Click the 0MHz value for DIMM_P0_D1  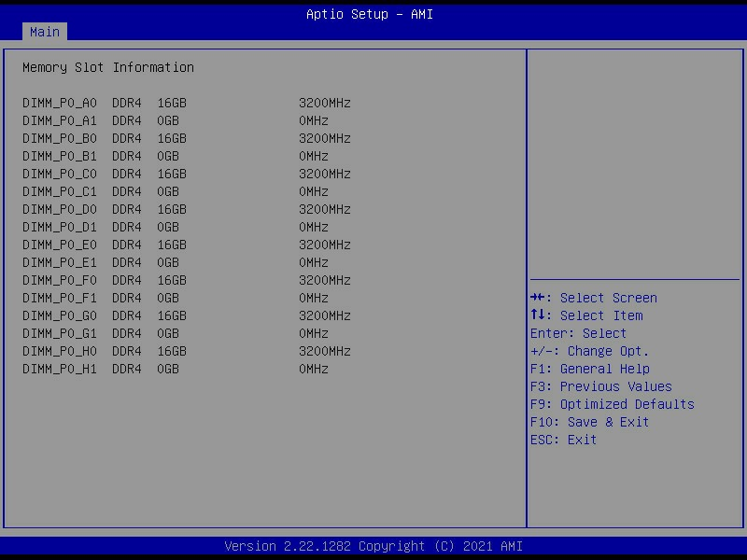(314, 227)
